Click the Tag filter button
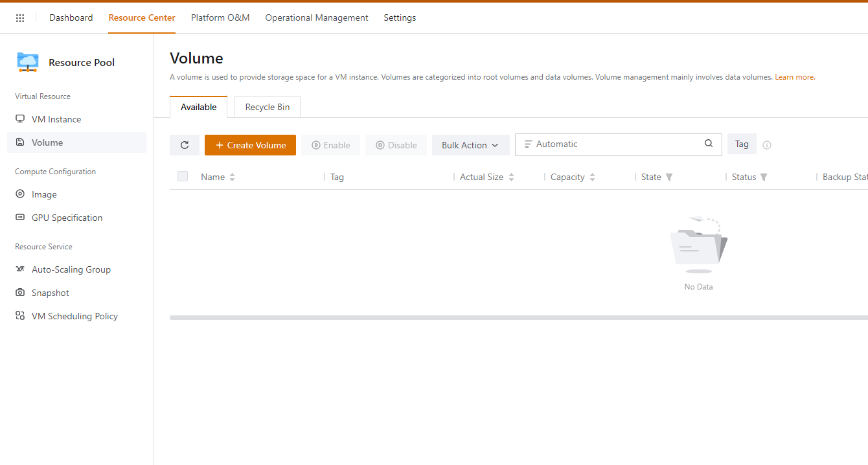 [x=742, y=144]
